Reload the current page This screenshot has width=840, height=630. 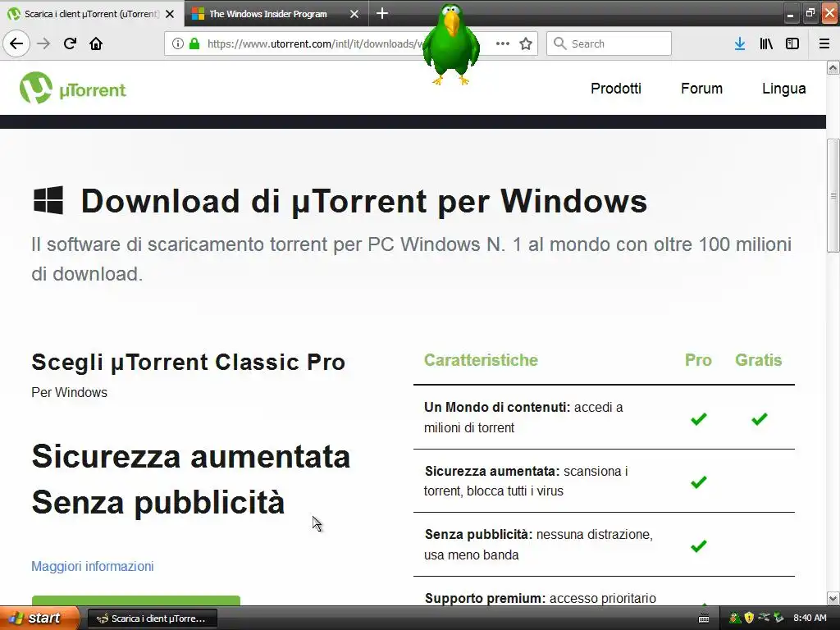pos(70,44)
